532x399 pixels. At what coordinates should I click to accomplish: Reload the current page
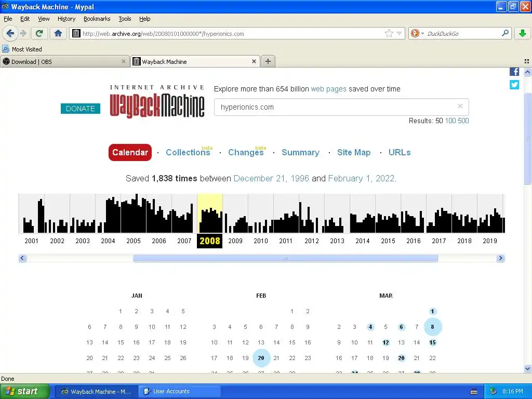tap(39, 33)
